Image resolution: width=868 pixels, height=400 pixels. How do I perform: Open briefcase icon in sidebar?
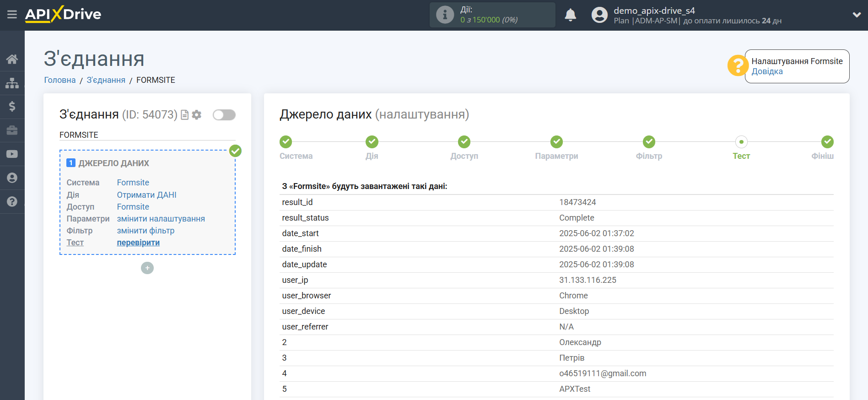coord(12,130)
